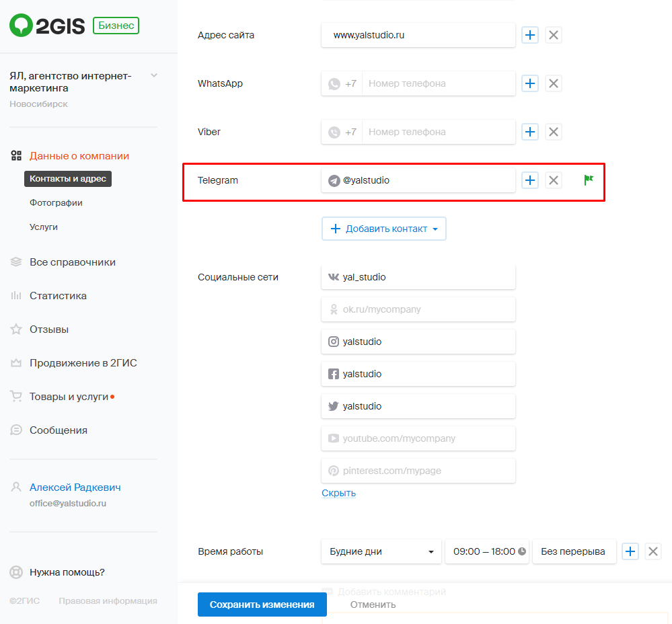Image resolution: width=672 pixels, height=624 pixels.
Task: Click the Facebook icon in social networks
Action: (334, 374)
